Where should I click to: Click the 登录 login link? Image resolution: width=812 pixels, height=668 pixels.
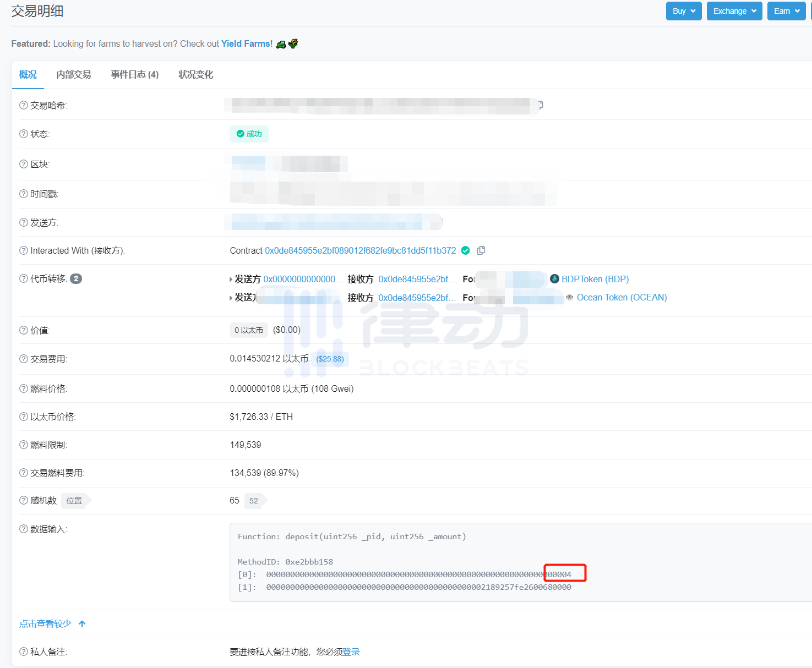(x=351, y=651)
